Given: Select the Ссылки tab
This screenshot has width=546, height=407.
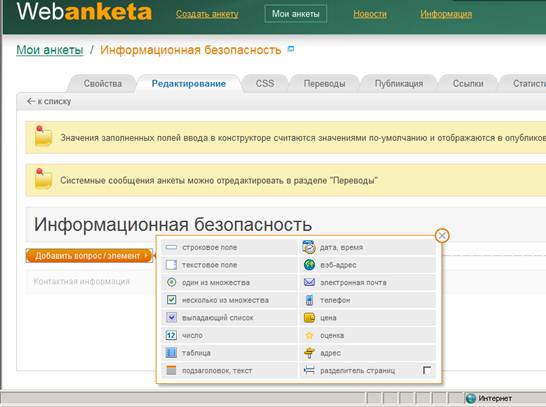Looking at the screenshot, I should (x=468, y=84).
